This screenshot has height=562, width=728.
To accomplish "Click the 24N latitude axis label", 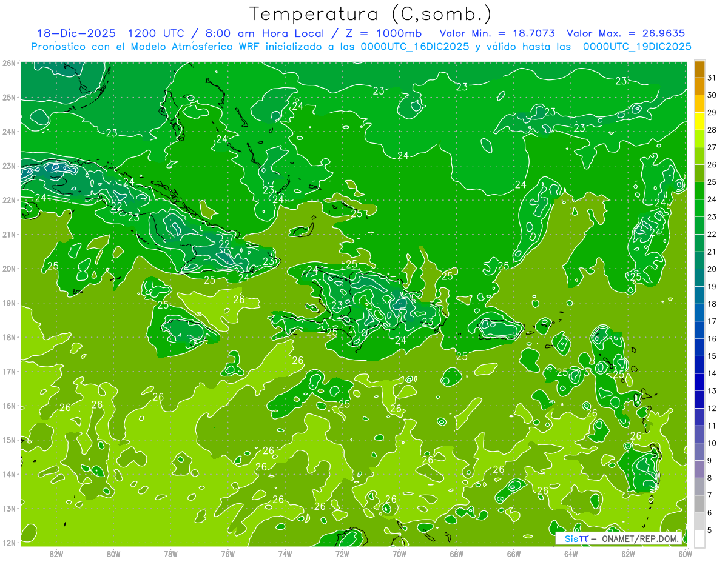I will pyautogui.click(x=9, y=132).
